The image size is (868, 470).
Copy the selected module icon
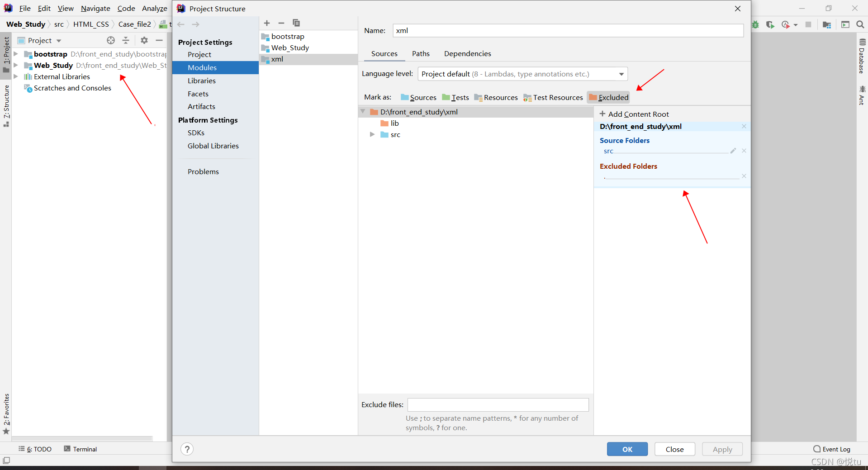[x=296, y=23]
